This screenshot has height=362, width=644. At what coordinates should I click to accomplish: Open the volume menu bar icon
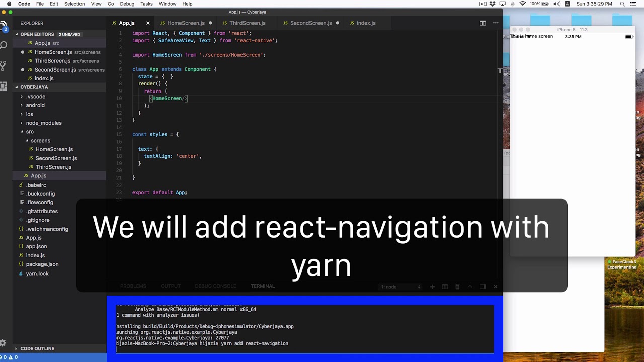coord(556,4)
